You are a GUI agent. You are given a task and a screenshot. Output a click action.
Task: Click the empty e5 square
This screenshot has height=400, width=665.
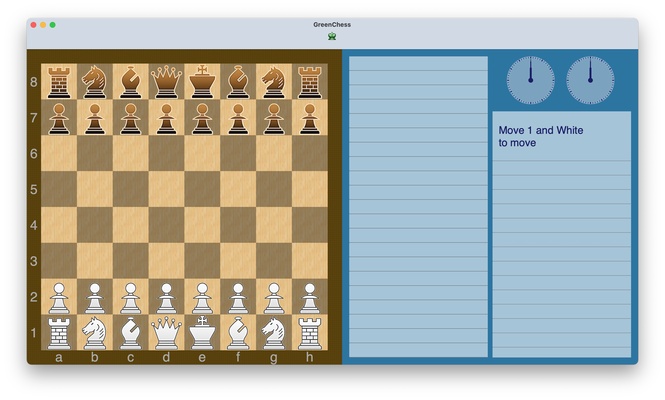pos(202,189)
